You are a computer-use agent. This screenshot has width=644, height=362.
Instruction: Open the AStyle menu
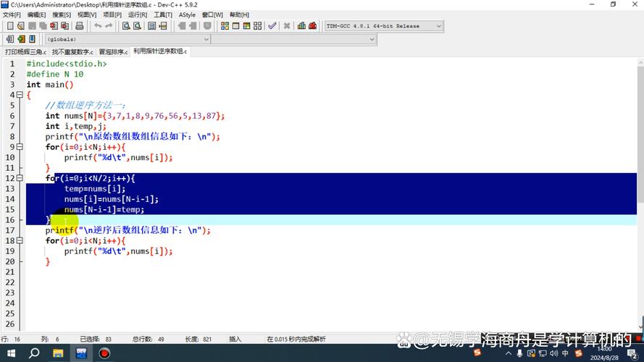click(x=187, y=14)
